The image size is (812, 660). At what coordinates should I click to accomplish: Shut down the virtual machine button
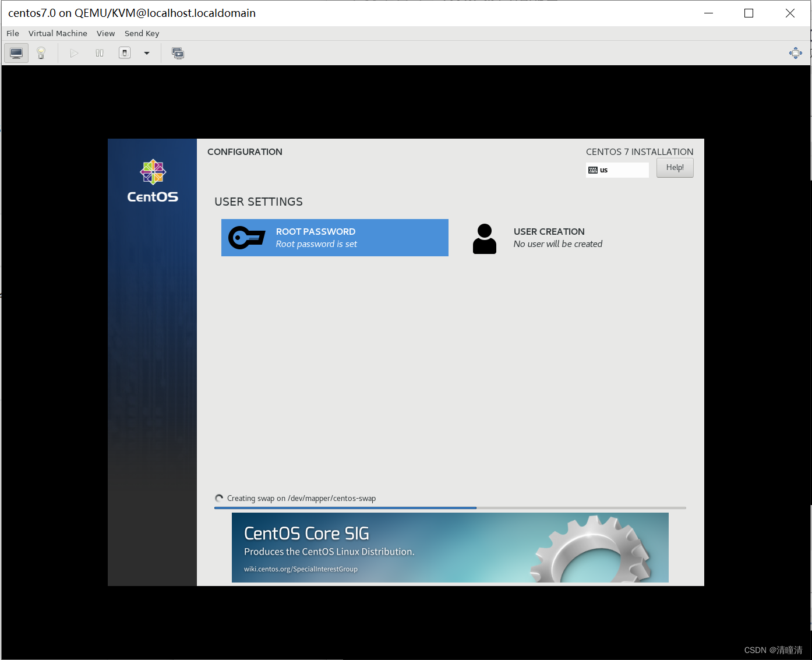click(x=125, y=53)
